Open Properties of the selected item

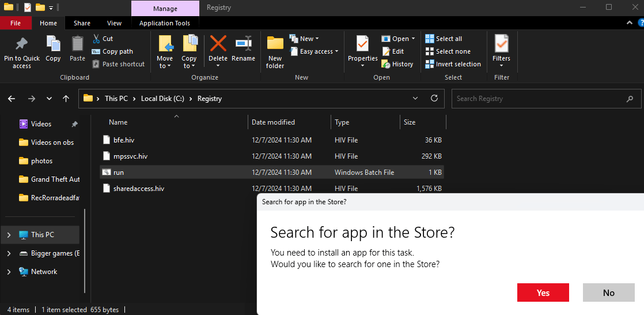pyautogui.click(x=363, y=52)
